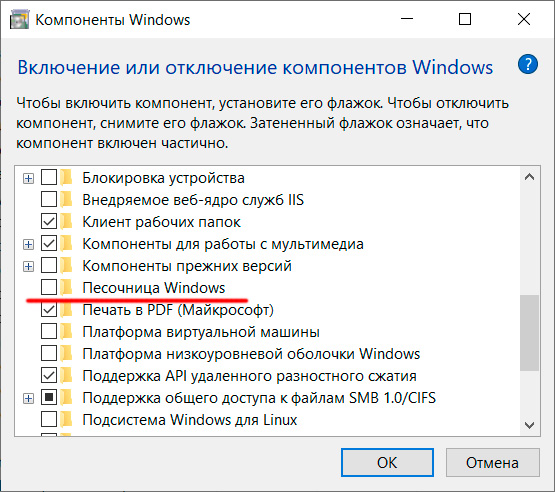
Task: Click the folder icon of Внедряемое веб-ядро служб IIS
Action: [66, 199]
